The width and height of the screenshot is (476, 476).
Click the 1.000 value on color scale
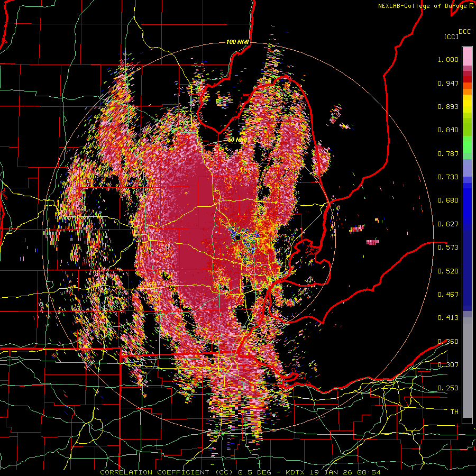[x=448, y=59]
